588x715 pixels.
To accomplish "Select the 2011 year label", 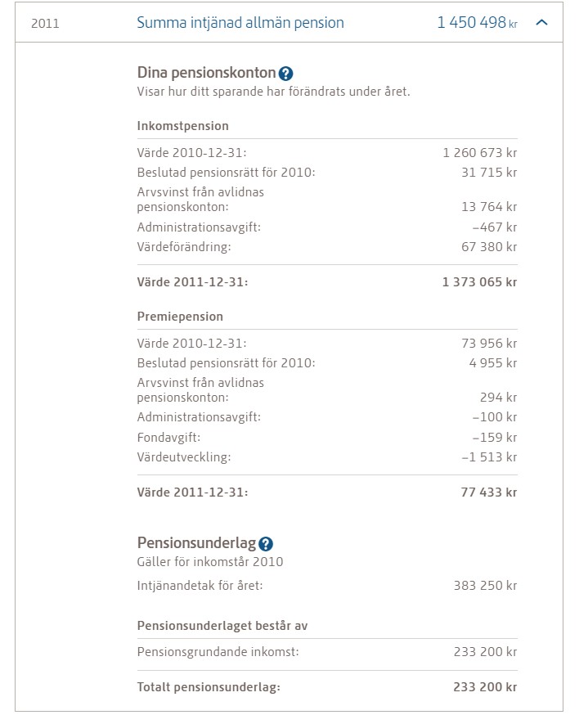I will [x=45, y=24].
